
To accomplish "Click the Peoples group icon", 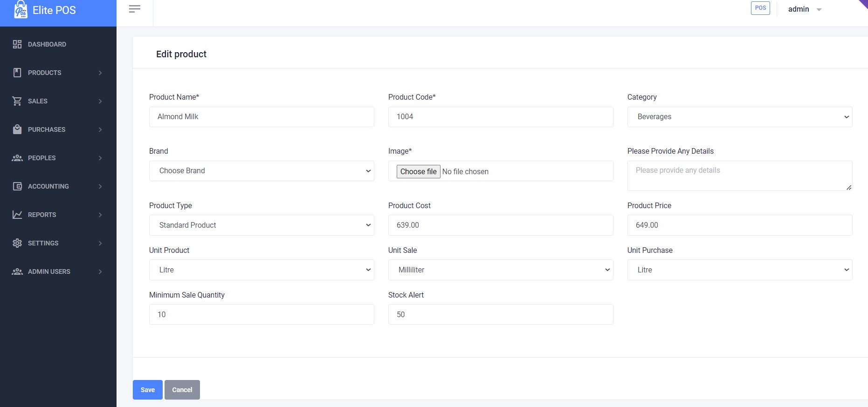I will [17, 158].
